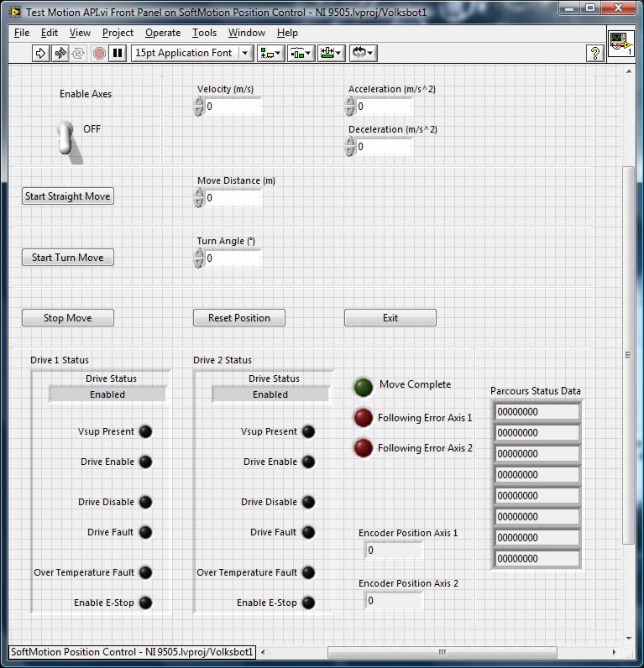Click the vertical scrollbar thumb

coord(628,354)
